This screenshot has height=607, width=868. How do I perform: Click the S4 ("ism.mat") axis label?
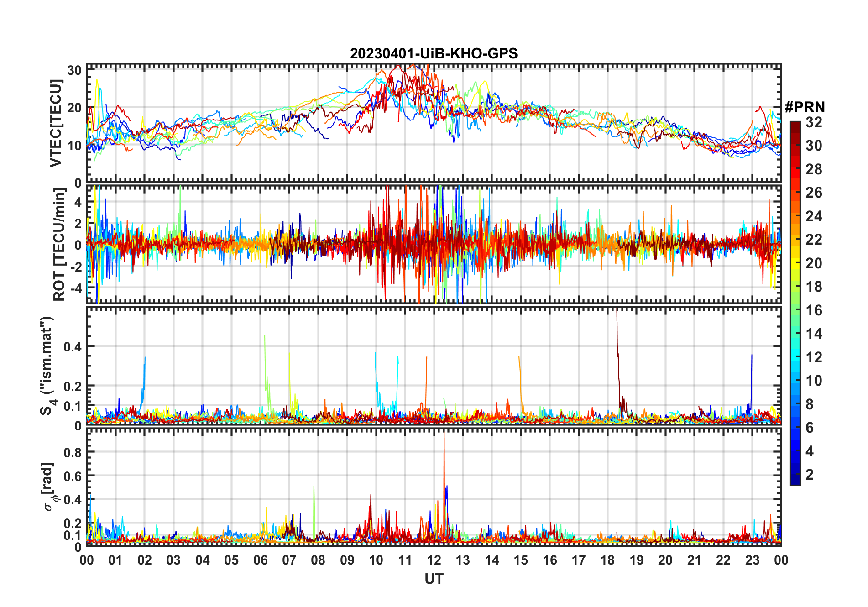[x=47, y=366]
